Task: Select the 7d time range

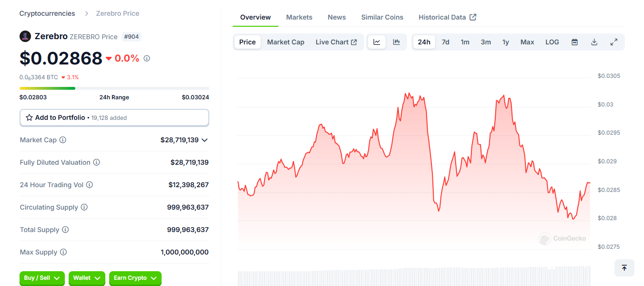Action: click(x=445, y=42)
